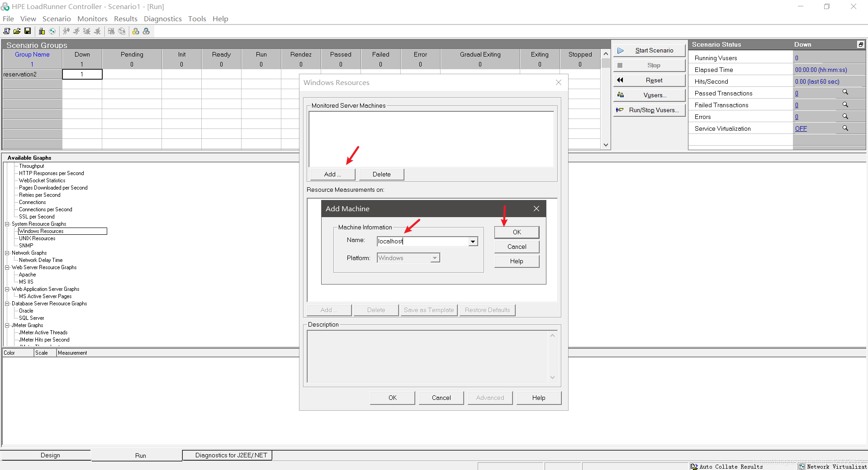Select Windows Resources in Available Graphs
Image resolution: width=868 pixels, height=470 pixels.
[41, 231]
